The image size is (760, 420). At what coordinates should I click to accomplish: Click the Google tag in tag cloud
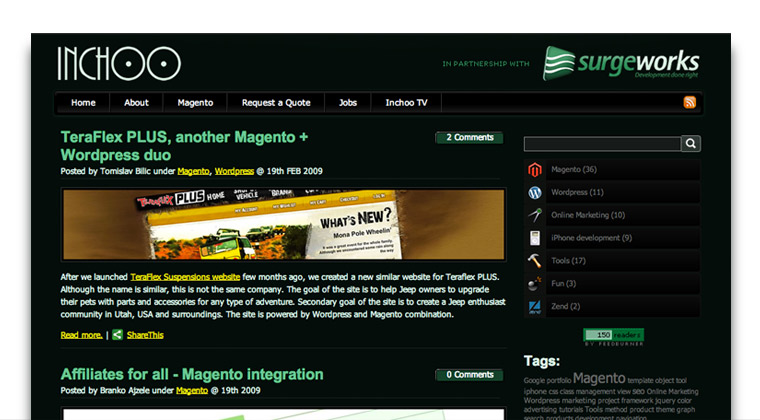pos(534,381)
